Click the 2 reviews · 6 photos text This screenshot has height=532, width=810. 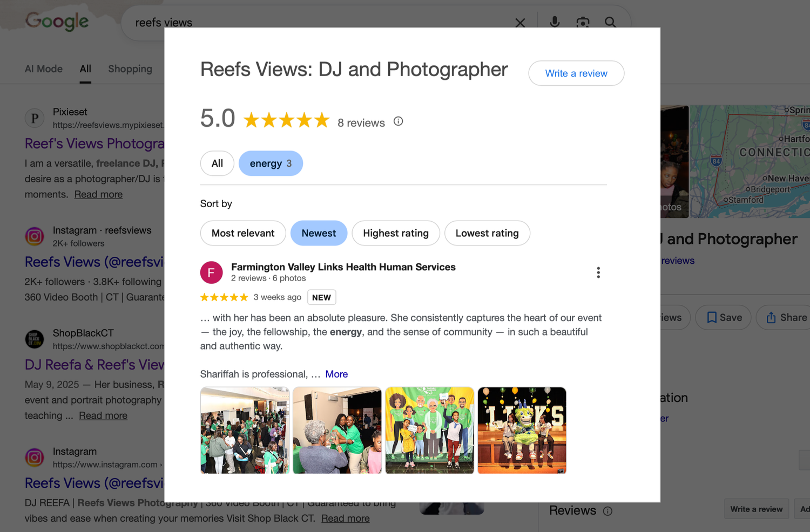pos(268,278)
